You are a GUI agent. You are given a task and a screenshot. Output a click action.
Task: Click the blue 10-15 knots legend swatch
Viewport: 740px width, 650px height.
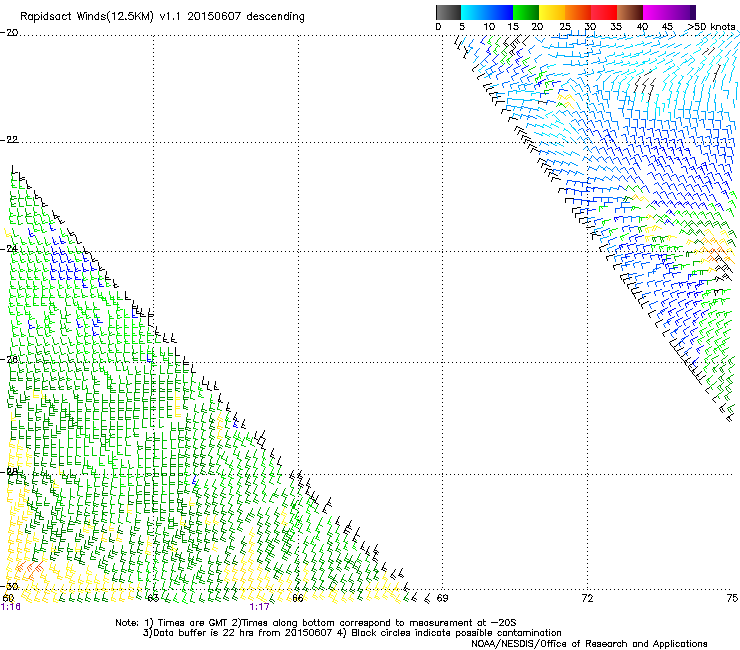pos(500,12)
